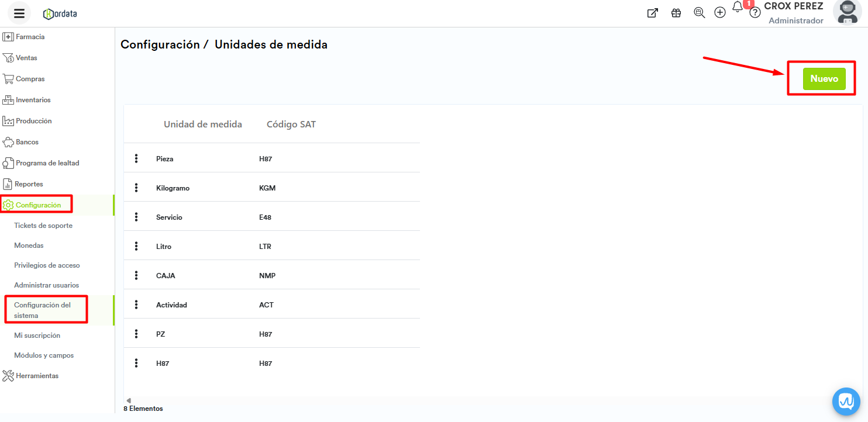Open the gift icon in top bar

coord(676,13)
